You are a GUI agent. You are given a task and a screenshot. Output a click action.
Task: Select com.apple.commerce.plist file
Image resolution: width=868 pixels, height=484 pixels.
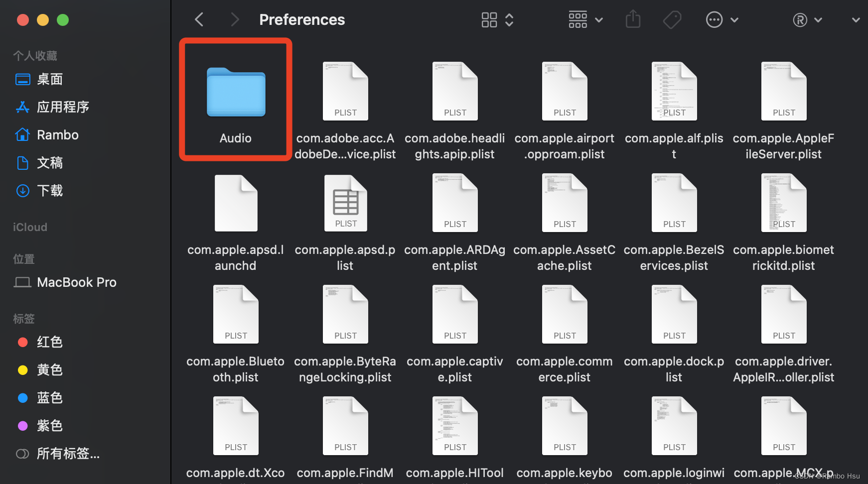tap(565, 314)
